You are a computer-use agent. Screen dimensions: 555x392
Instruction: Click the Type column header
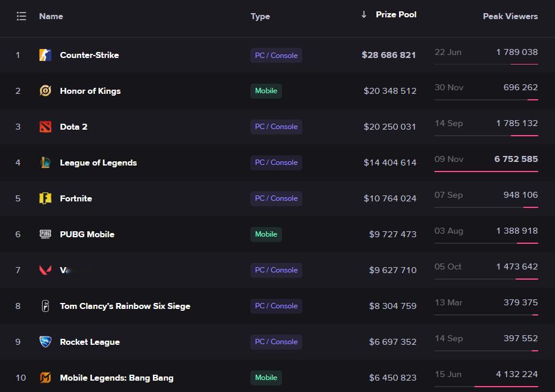(260, 16)
